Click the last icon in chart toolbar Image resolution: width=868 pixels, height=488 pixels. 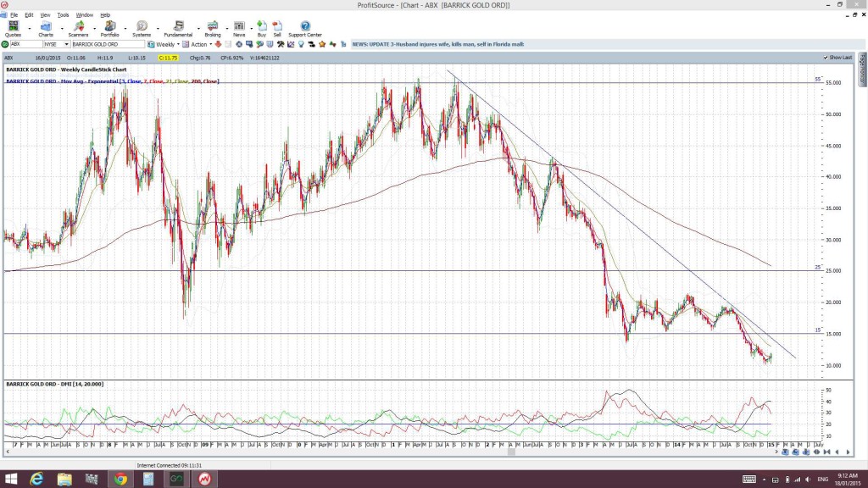point(343,44)
